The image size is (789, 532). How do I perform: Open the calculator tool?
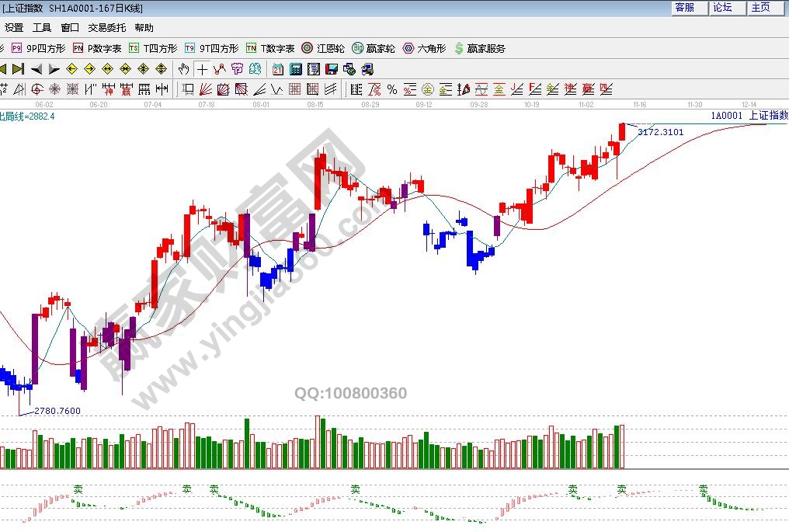pos(295,69)
